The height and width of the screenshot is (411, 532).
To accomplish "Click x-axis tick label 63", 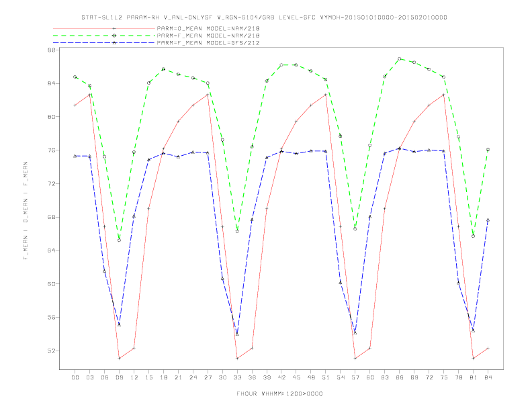I will pyautogui.click(x=385, y=377).
